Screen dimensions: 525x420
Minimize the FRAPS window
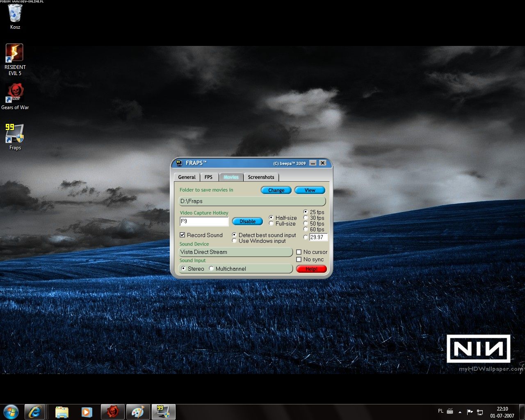pyautogui.click(x=313, y=163)
